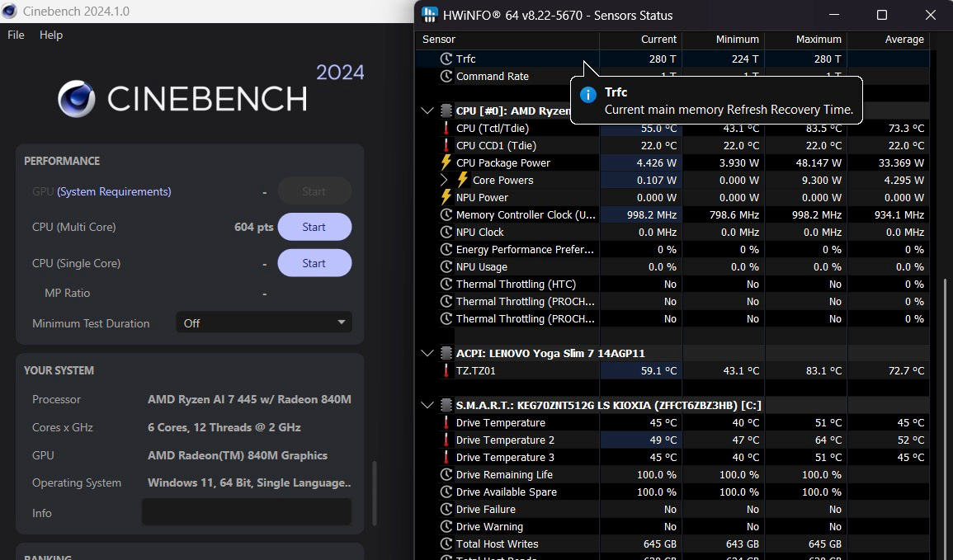Click the disabled GPU Start button

[x=314, y=191]
